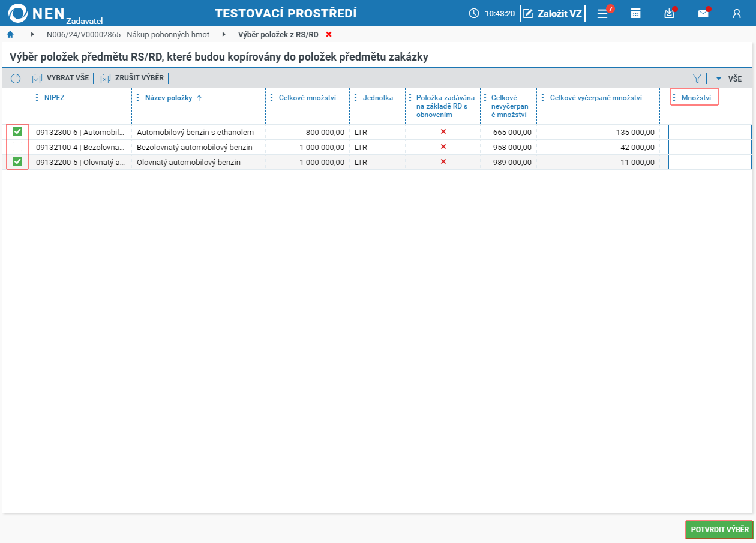The width and height of the screenshot is (756, 543).
Task: Sort by the NIPEZ column header
Action: coord(54,98)
